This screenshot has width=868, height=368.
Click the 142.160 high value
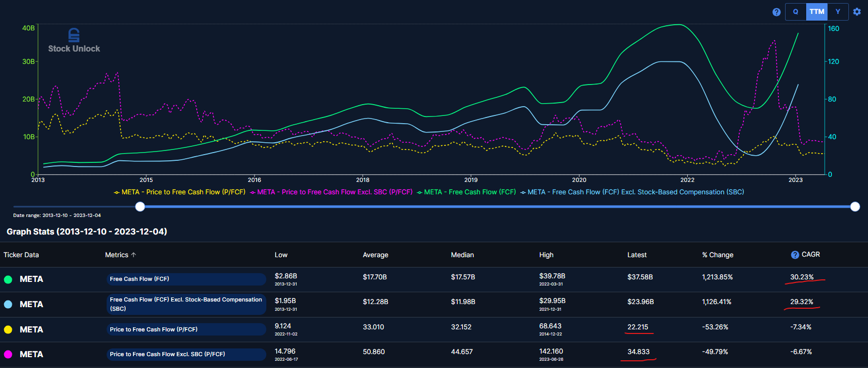(551, 352)
